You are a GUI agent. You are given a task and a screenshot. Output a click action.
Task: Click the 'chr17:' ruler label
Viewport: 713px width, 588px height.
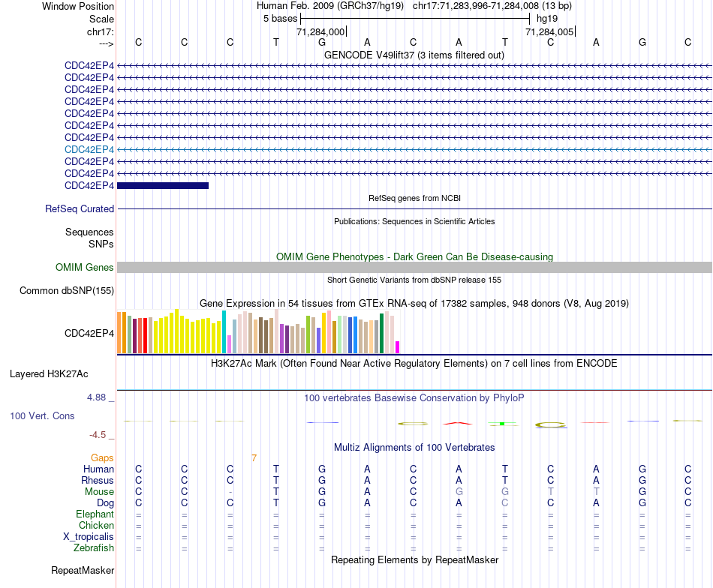pyautogui.click(x=101, y=31)
